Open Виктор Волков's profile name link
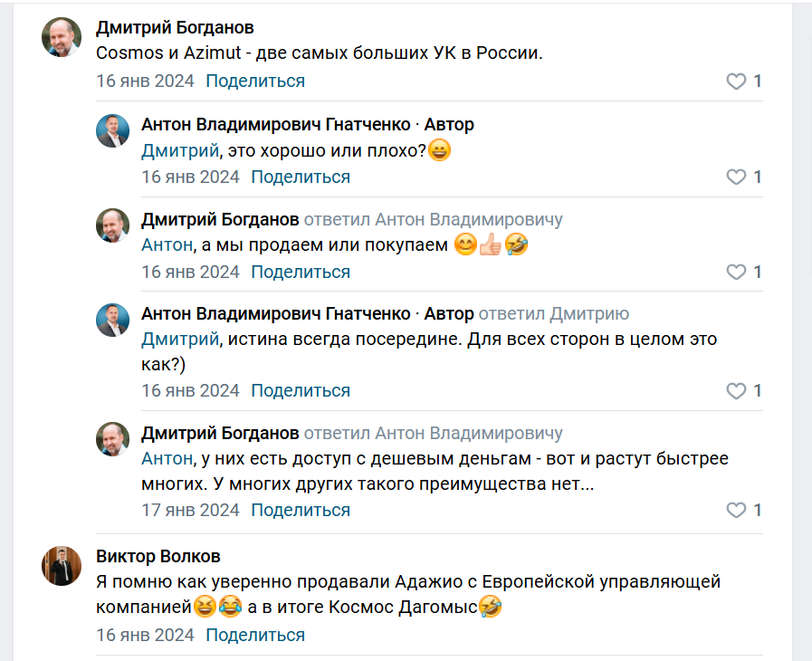The height and width of the screenshot is (661, 812). [158, 556]
